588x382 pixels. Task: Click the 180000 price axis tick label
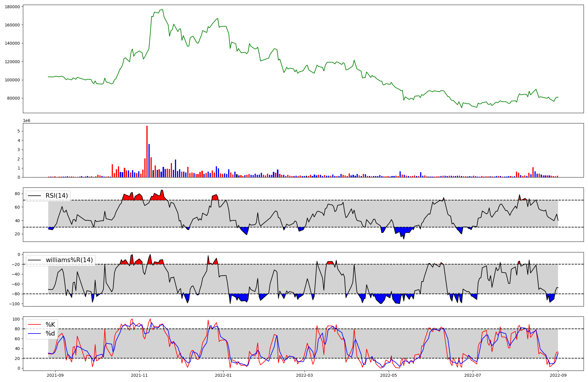[x=12, y=7]
